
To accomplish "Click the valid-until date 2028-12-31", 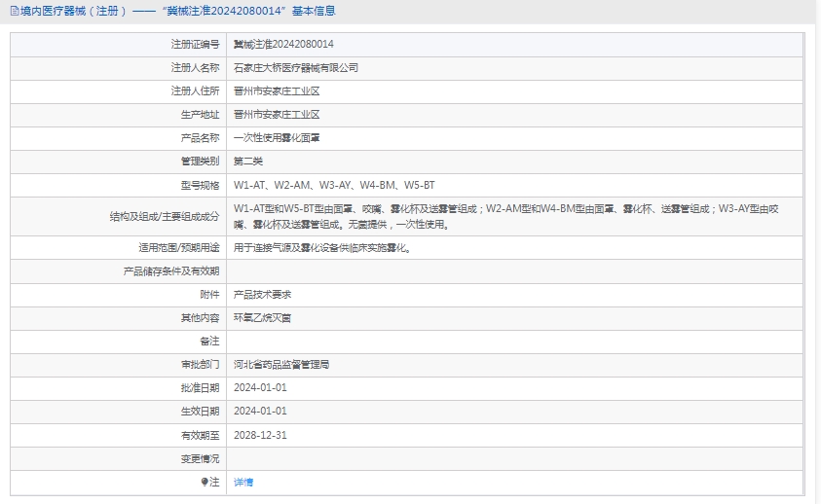I will click(260, 435).
